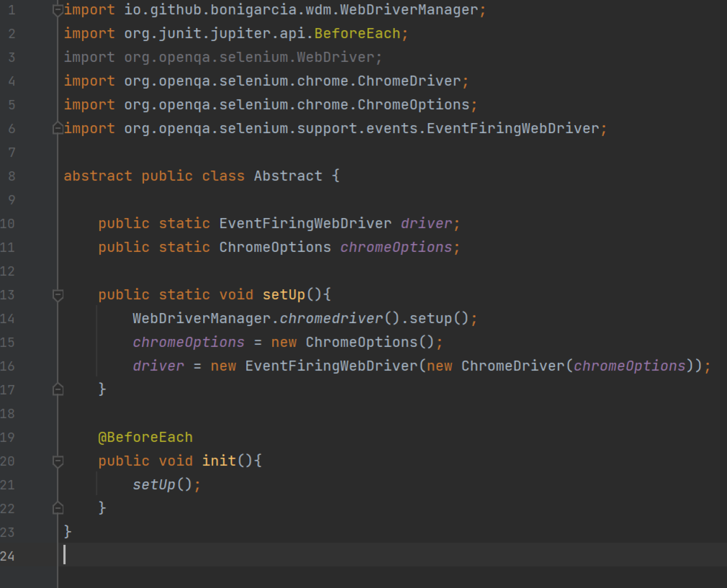This screenshot has width=727, height=588.
Task: Click WebDriverManager on line 14
Action: click(x=202, y=318)
